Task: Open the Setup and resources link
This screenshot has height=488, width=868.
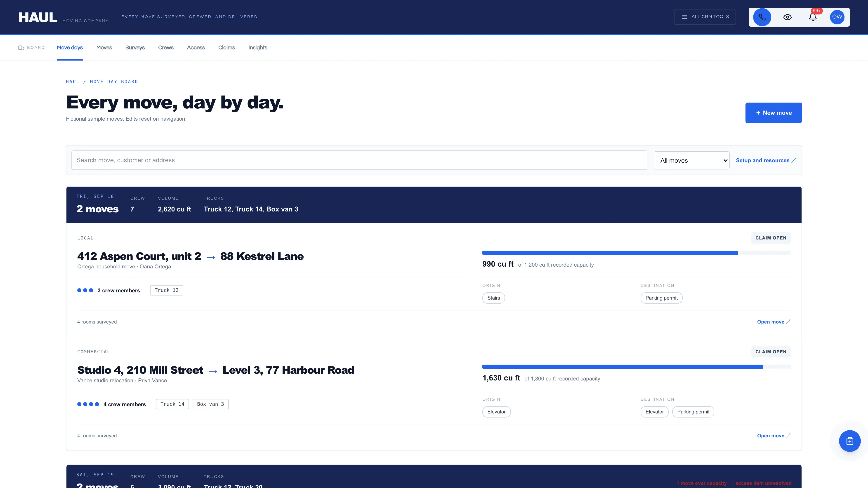Action: point(766,160)
